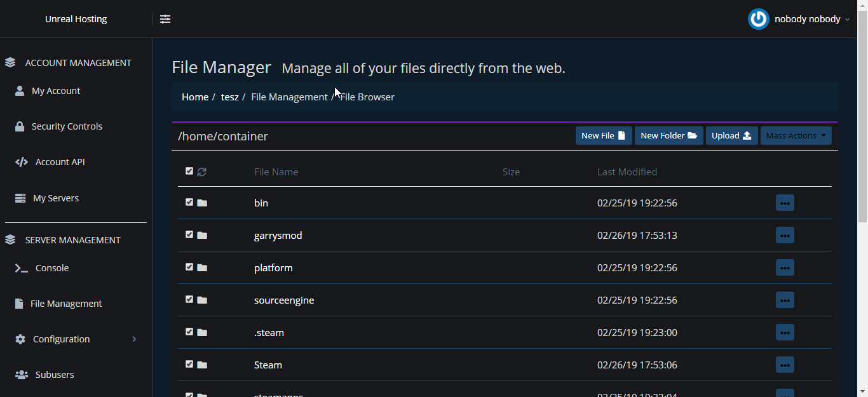Go to Security Controls in sidebar
This screenshot has width=868, height=397.
(x=67, y=126)
